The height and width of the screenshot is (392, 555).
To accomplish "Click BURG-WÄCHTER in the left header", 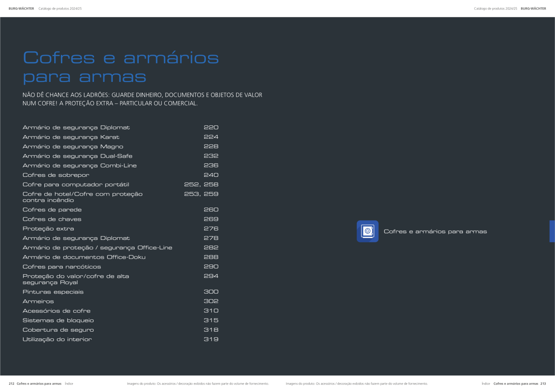I will [21, 9].
